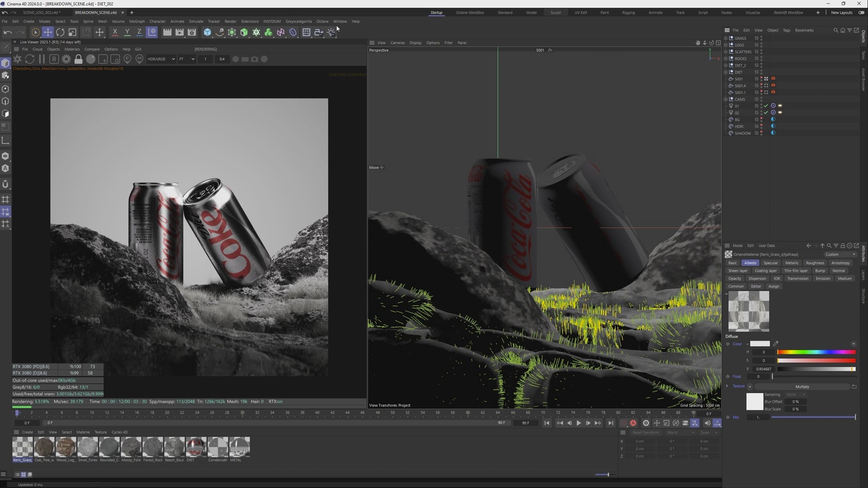Screen dimensions: 868x488
Task: Open Specular material tab
Action: [x=770, y=263]
